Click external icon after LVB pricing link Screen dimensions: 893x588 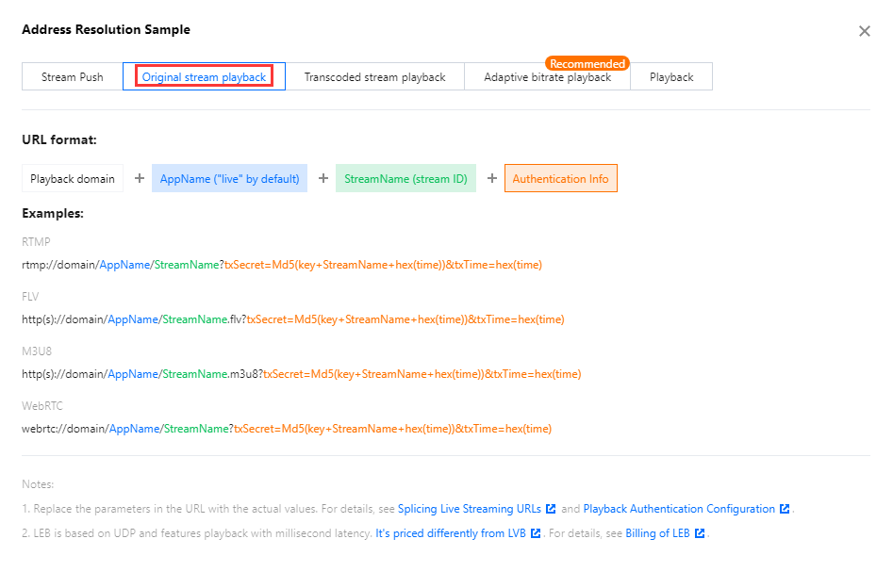[x=536, y=533]
